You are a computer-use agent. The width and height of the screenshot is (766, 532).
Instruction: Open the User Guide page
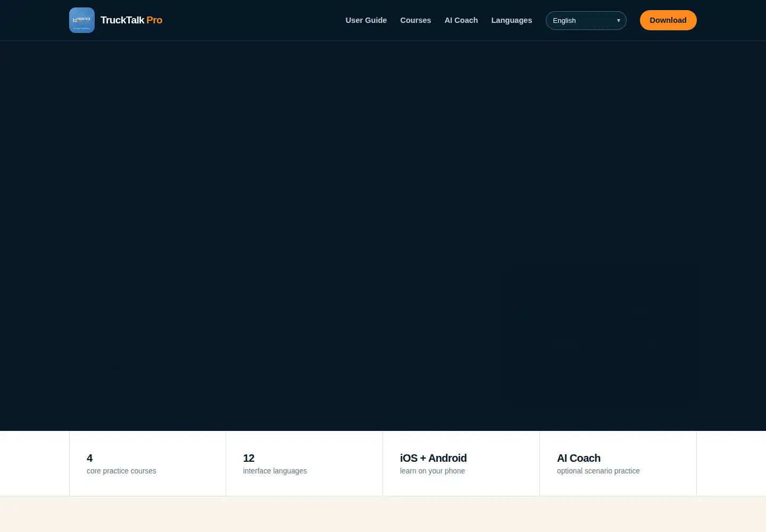coord(366,20)
